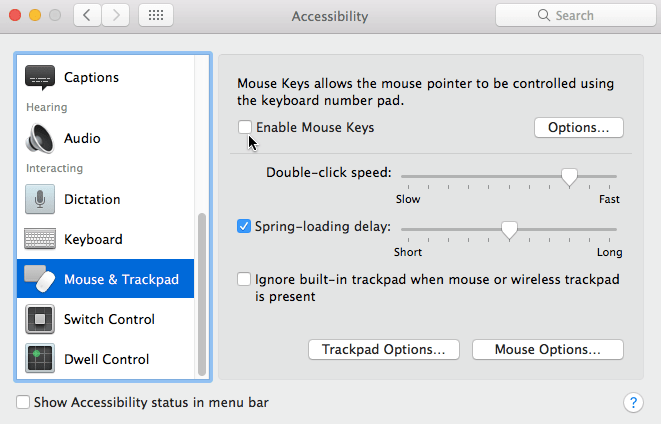Click the Double-click speed slider thumb
The width and height of the screenshot is (661, 424).
(569, 177)
